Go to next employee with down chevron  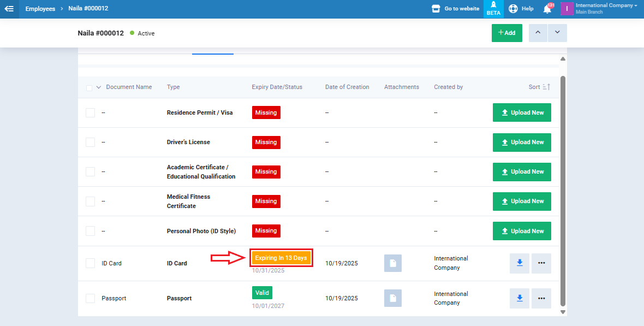(x=557, y=33)
